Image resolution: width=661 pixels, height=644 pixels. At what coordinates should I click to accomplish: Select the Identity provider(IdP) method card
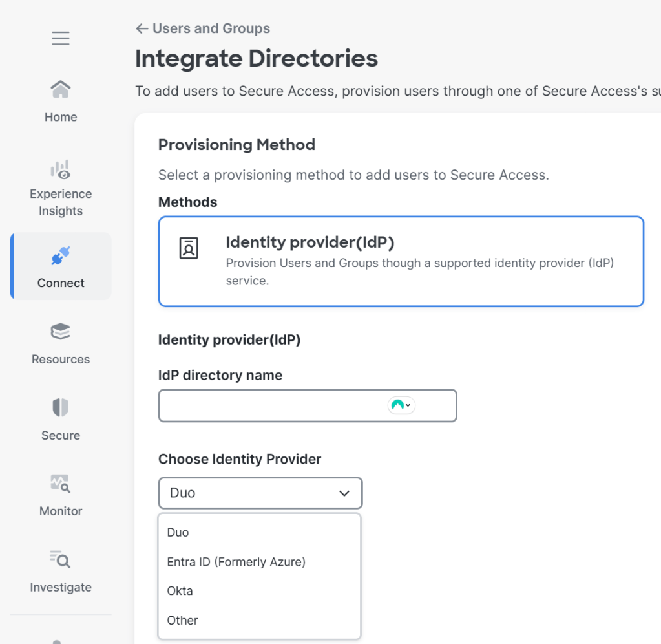(401, 261)
